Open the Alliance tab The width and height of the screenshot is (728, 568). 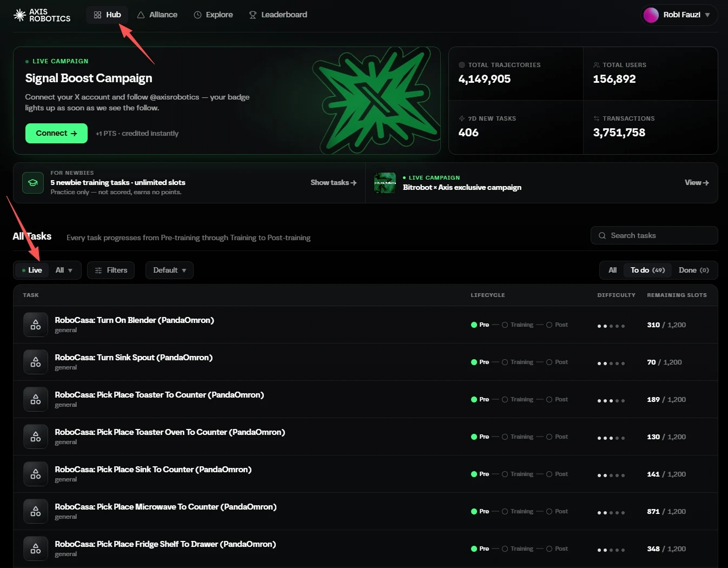click(157, 15)
